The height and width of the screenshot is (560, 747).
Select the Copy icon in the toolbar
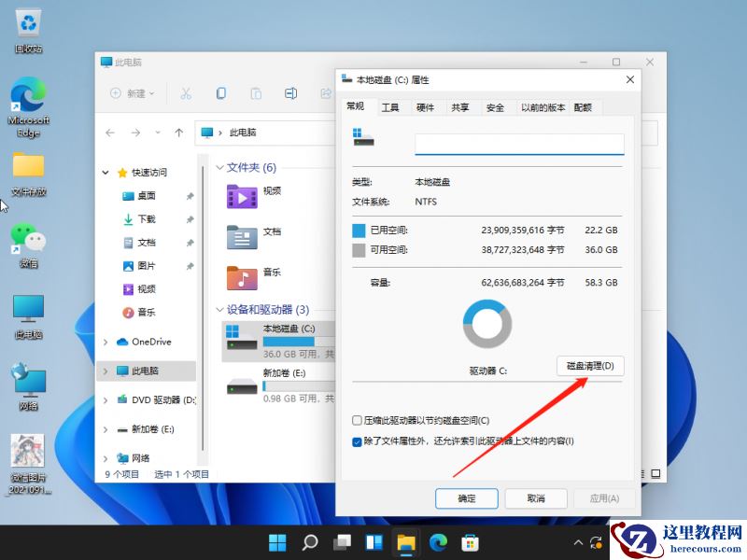pos(222,93)
